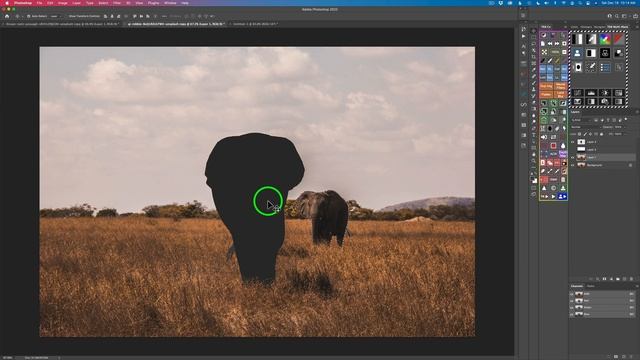Click the histogram levels icon in Multi-Mask
640x360 pixels.
click(591, 93)
